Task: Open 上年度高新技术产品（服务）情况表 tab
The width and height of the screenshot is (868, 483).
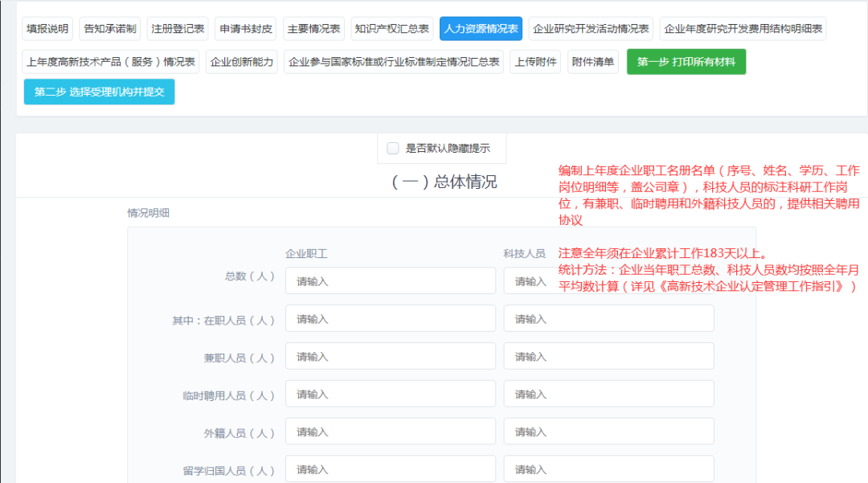Action: 111,62
